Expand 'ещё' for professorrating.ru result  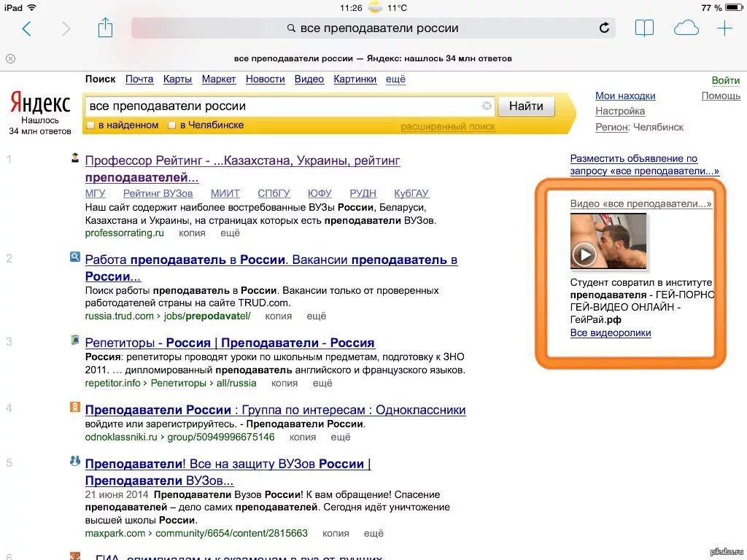(230, 233)
